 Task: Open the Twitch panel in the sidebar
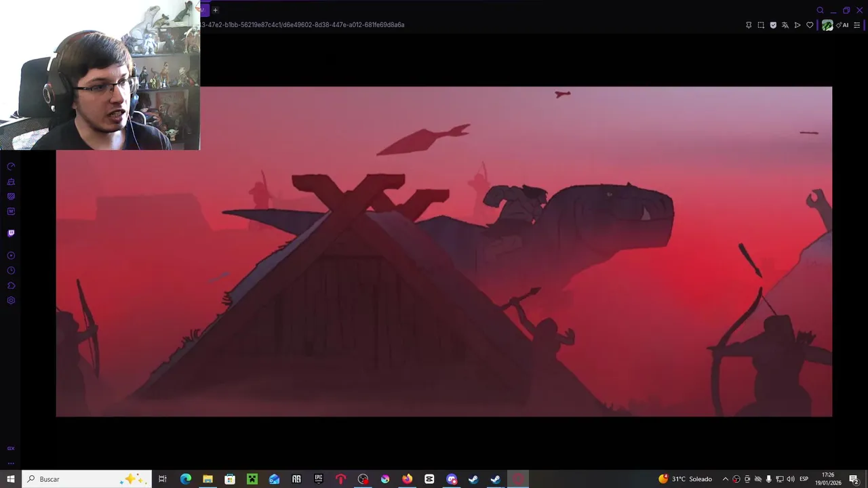pyautogui.click(x=11, y=233)
